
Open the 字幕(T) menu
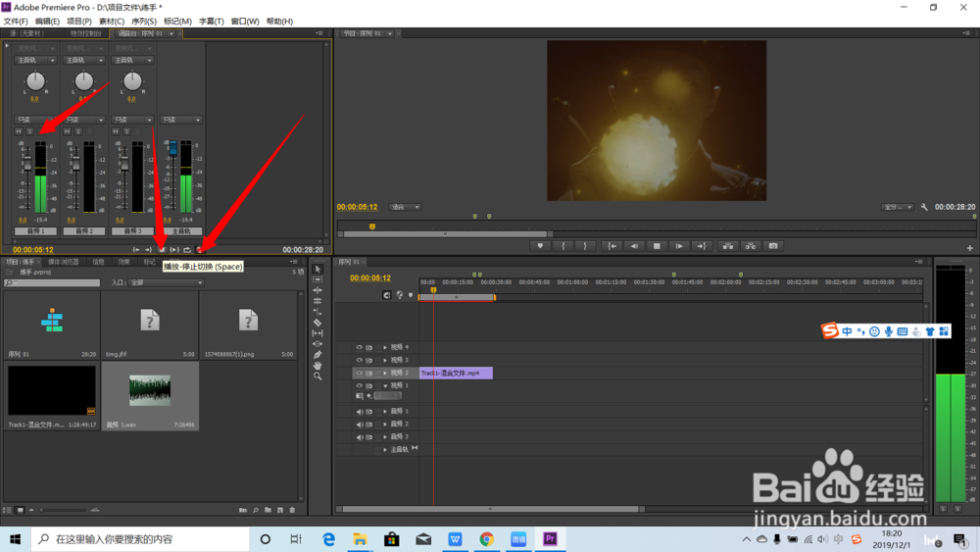(x=212, y=22)
